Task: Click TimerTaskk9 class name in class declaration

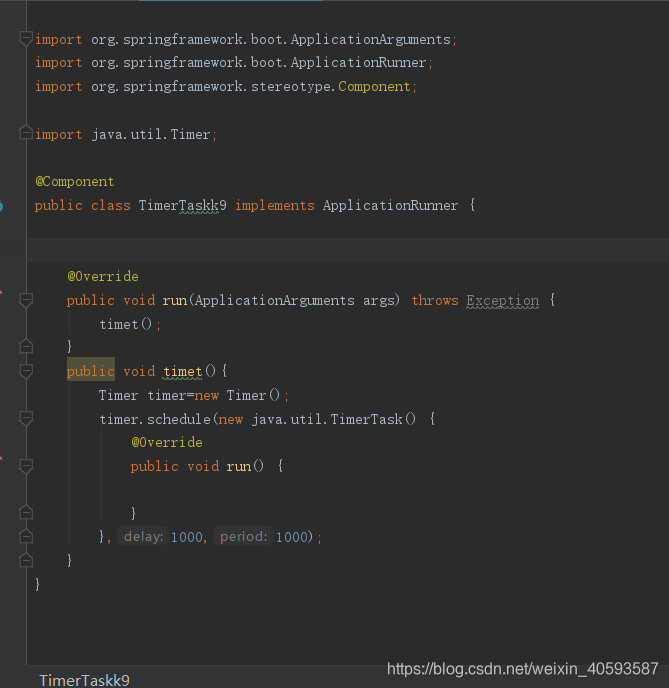Action: tap(182, 205)
